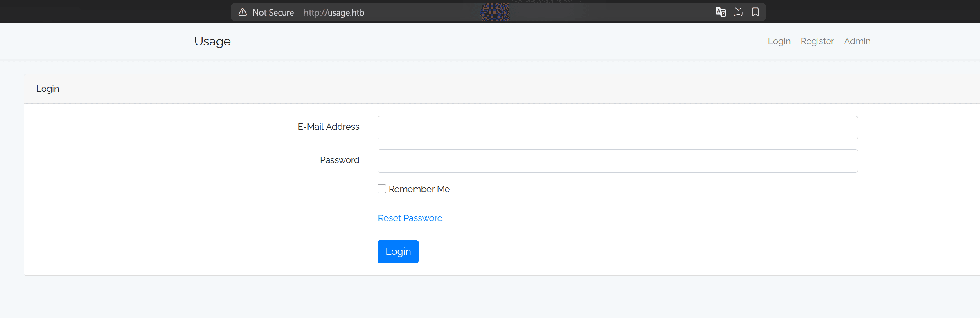Click the download/install icon in address bar
Viewport: 980px width, 318px height.
click(x=738, y=12)
